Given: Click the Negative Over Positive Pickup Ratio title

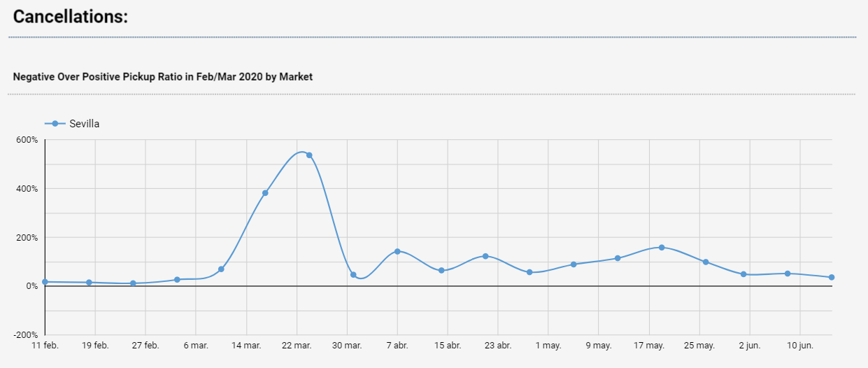Looking at the screenshot, I should [x=163, y=77].
